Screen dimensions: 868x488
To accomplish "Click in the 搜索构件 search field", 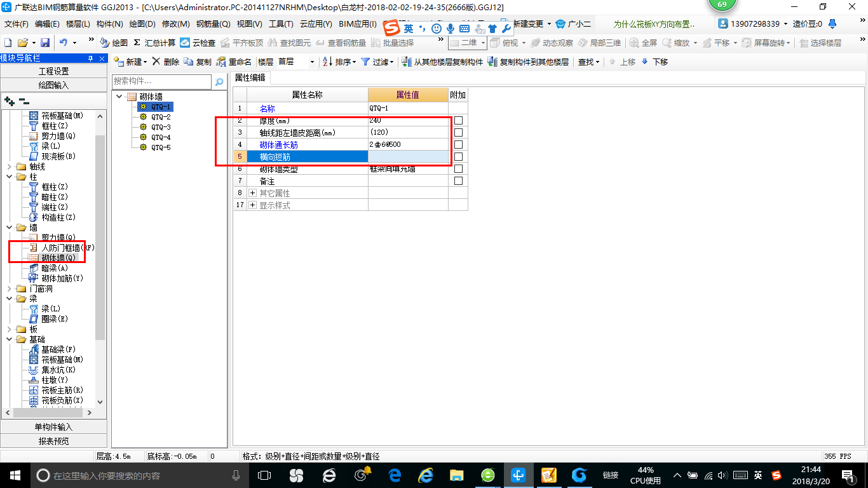I will [x=161, y=81].
